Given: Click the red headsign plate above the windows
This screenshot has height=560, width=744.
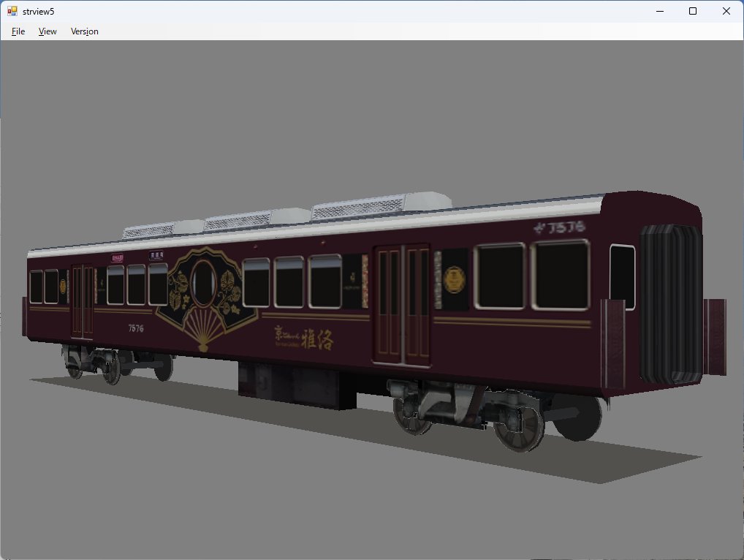Looking at the screenshot, I should click(x=117, y=257).
